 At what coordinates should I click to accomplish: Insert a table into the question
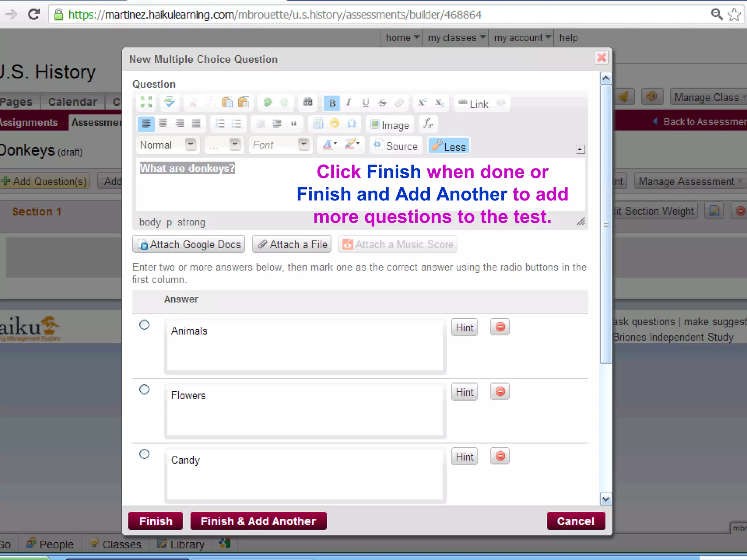click(x=318, y=124)
